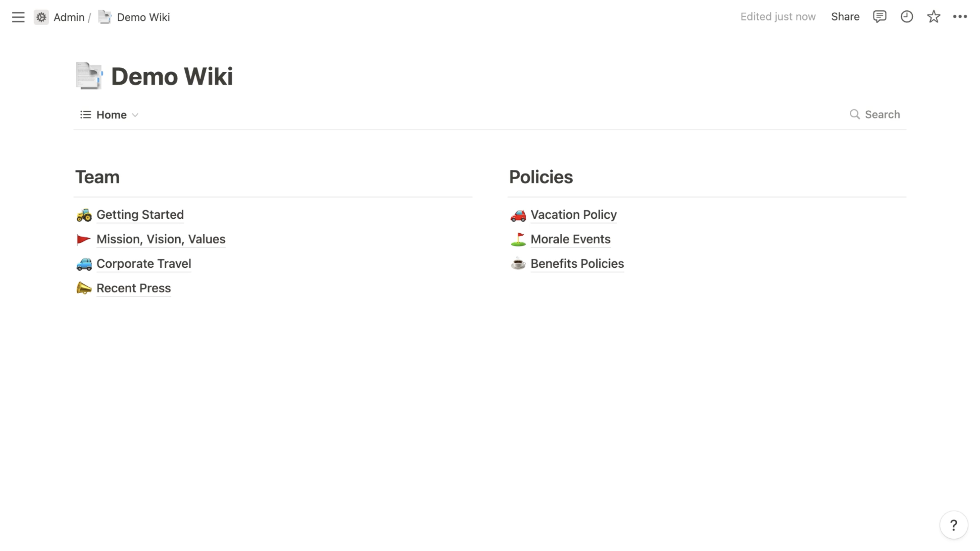The height and width of the screenshot is (551, 980).
Task: Open the sidebar hamburger menu
Action: [x=18, y=17]
